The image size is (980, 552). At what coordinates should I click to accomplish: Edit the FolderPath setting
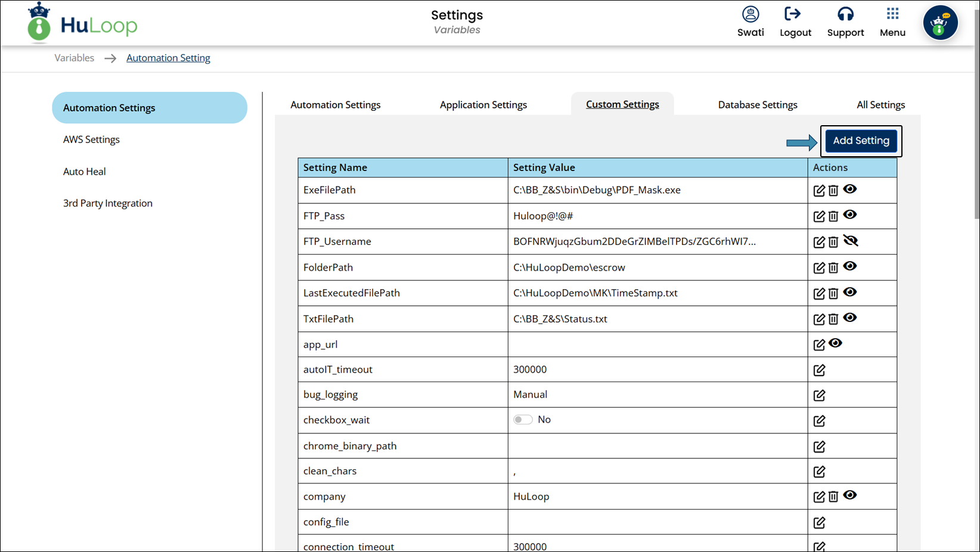coord(819,268)
